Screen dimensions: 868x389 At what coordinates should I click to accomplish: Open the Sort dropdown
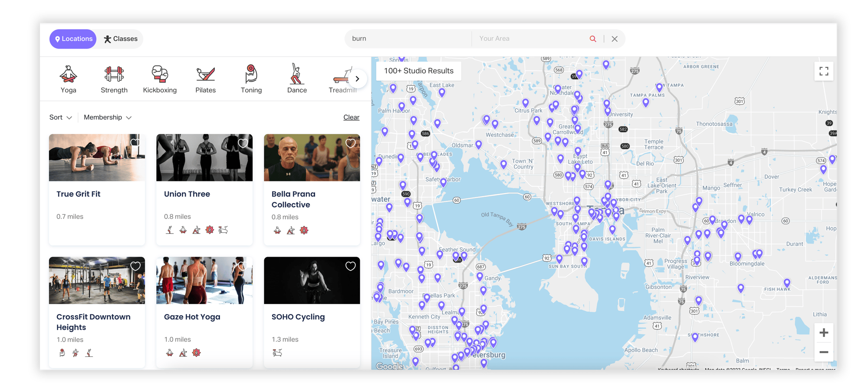(x=60, y=117)
